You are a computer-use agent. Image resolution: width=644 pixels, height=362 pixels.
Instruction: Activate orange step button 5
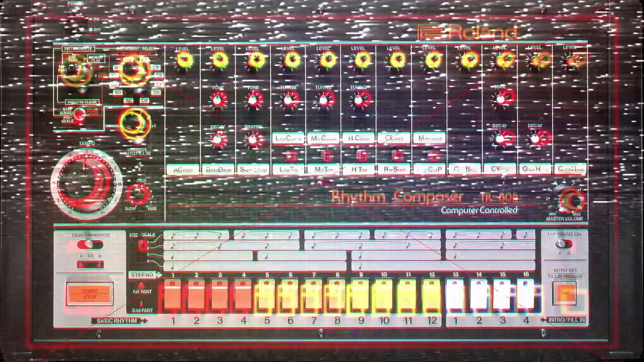(267, 295)
